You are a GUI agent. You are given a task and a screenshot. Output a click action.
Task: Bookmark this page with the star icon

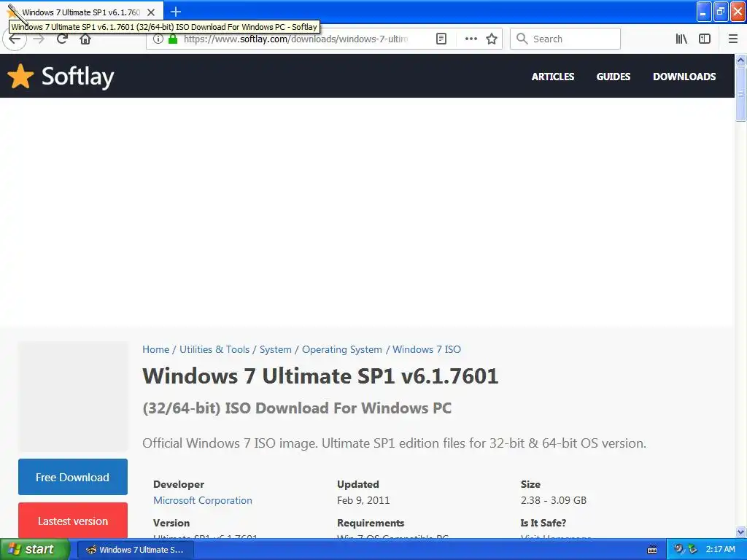492,39
